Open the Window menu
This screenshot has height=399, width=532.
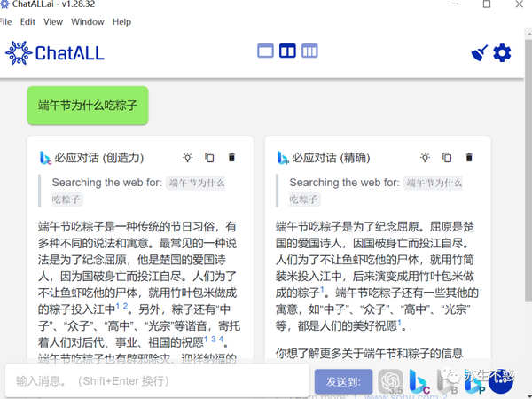(88, 21)
